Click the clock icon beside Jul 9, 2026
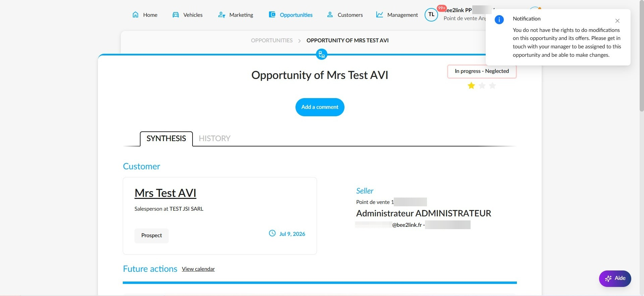Viewport: 644px width, 296px height. point(272,233)
